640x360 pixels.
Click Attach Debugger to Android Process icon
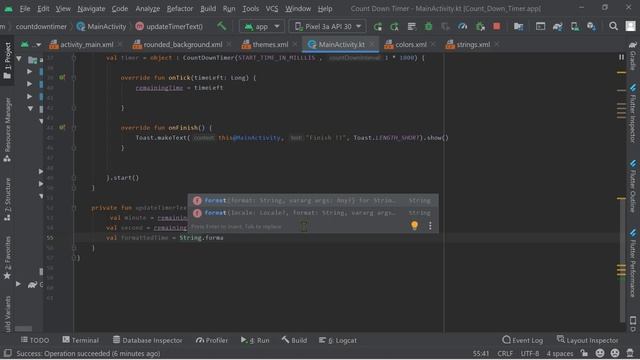coord(480,27)
